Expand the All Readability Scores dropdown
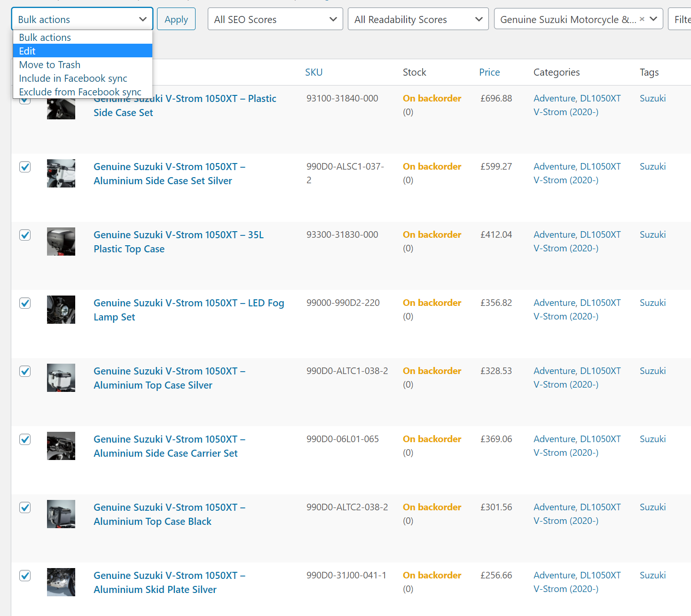 (x=418, y=19)
